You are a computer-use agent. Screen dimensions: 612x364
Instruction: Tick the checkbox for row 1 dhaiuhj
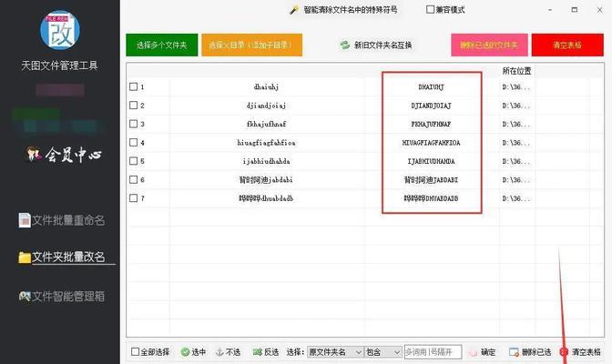[134, 86]
